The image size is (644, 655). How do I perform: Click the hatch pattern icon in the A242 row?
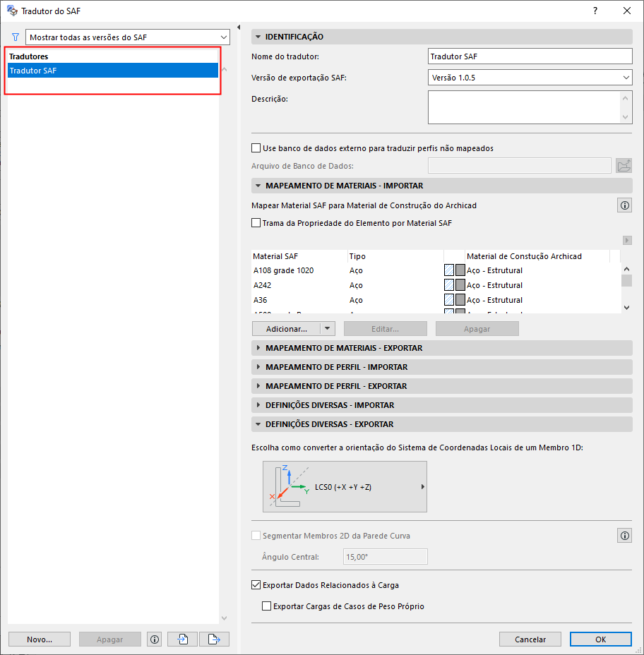pos(449,285)
